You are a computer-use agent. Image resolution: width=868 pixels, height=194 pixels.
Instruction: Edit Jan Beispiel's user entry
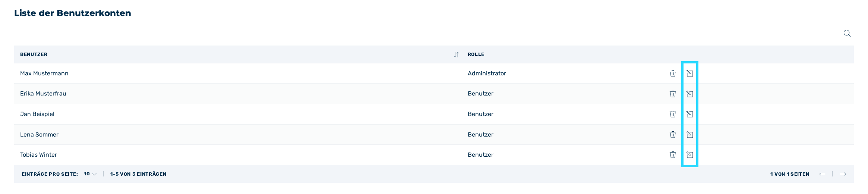(x=690, y=114)
